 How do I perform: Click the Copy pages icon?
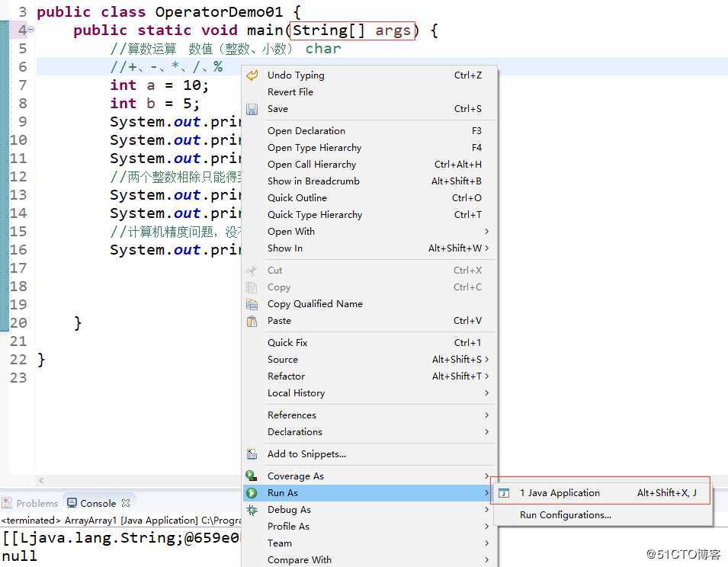[x=252, y=287]
